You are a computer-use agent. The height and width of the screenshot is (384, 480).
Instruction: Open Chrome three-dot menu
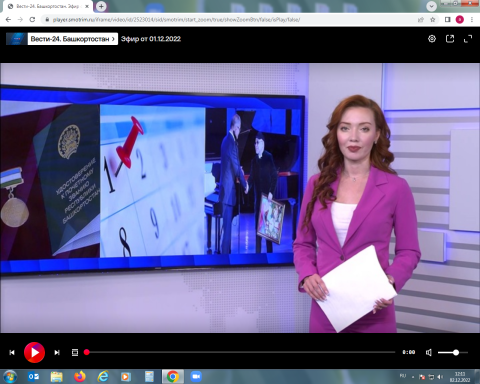pos(472,20)
